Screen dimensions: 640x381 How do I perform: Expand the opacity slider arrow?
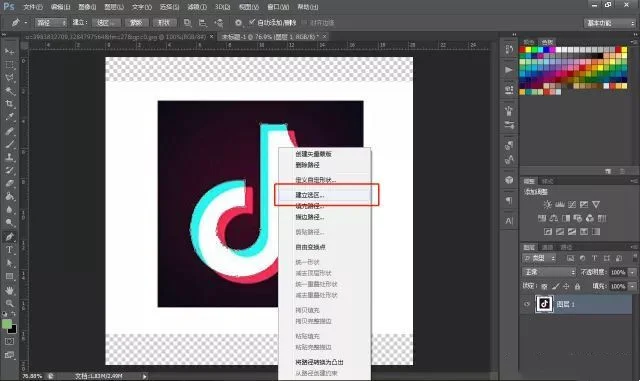click(x=632, y=272)
